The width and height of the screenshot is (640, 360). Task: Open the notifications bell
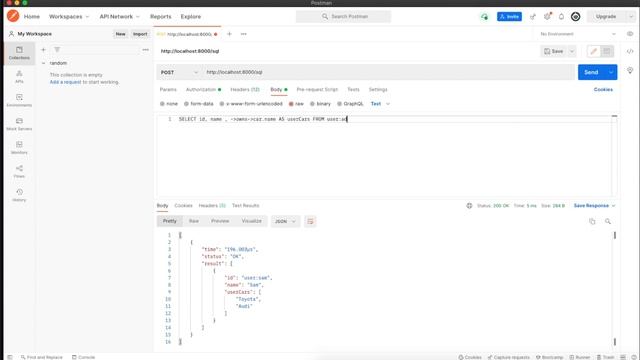(561, 17)
